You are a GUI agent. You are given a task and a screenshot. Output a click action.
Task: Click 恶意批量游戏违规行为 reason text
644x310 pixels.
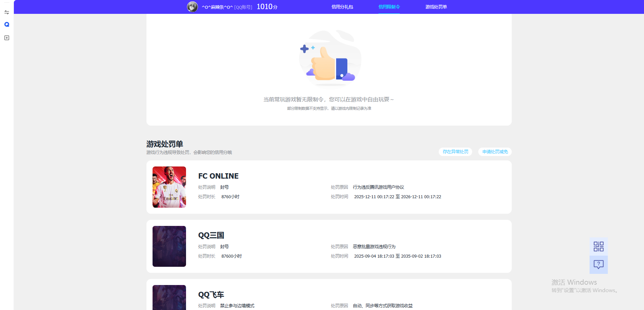374,247
